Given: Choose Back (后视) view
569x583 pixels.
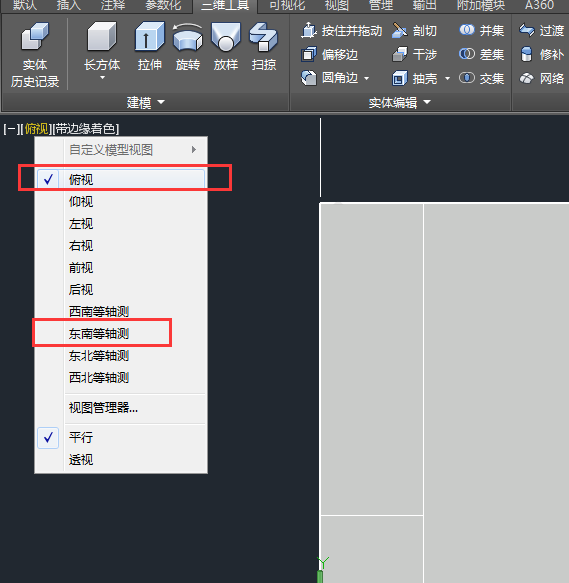Looking at the screenshot, I should tap(121, 290).
